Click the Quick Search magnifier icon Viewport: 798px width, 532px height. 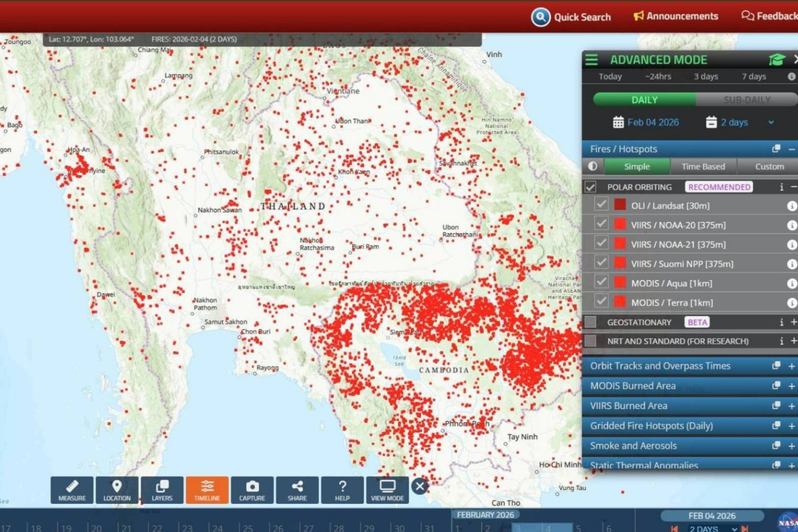tap(540, 17)
